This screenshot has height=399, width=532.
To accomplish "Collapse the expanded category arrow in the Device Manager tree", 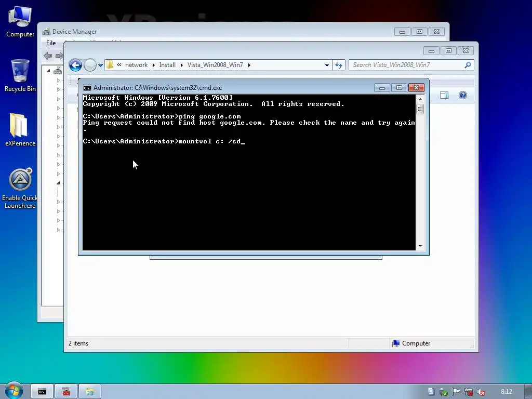I will click(x=58, y=183).
